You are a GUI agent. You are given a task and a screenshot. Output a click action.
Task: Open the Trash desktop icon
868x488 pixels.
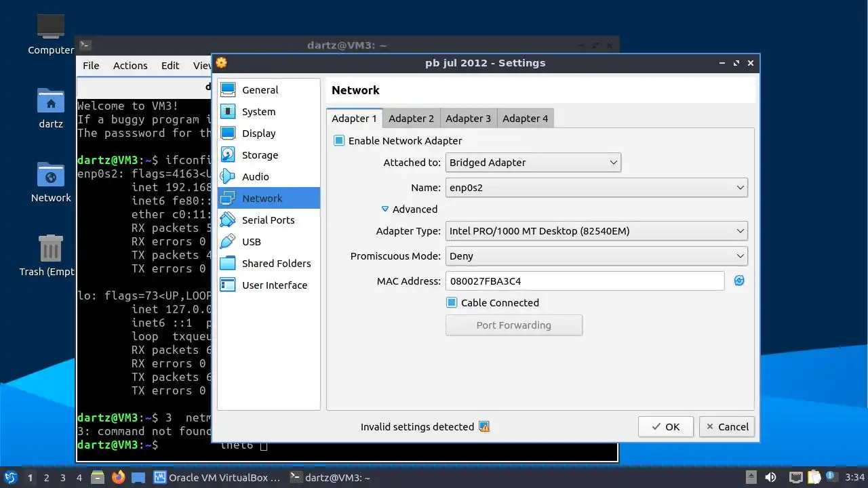pyautogui.click(x=51, y=256)
